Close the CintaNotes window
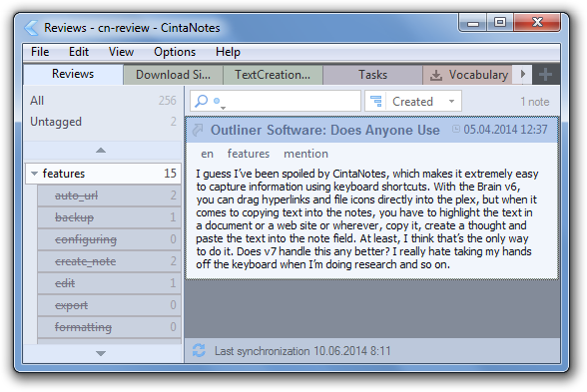The image size is (587, 392). pos(537,23)
